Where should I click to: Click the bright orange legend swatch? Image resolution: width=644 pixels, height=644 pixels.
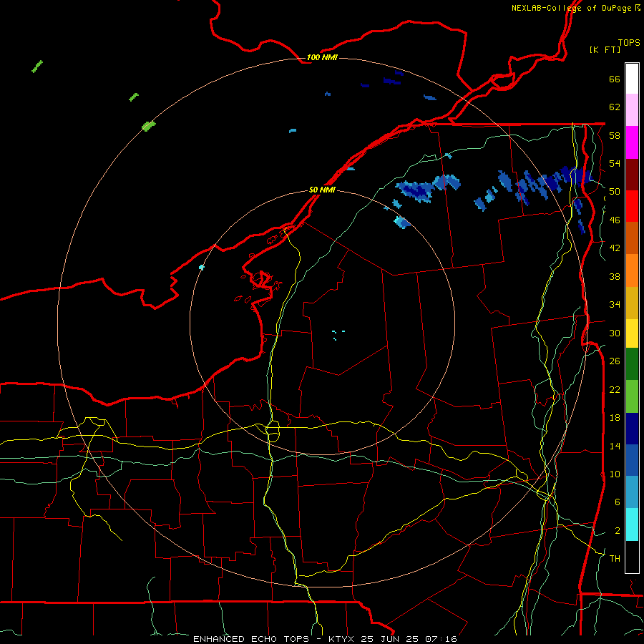(632, 270)
